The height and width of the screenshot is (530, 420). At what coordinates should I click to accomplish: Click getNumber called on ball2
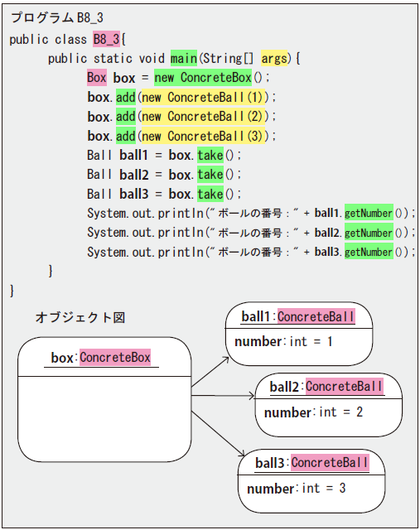pos(369,233)
